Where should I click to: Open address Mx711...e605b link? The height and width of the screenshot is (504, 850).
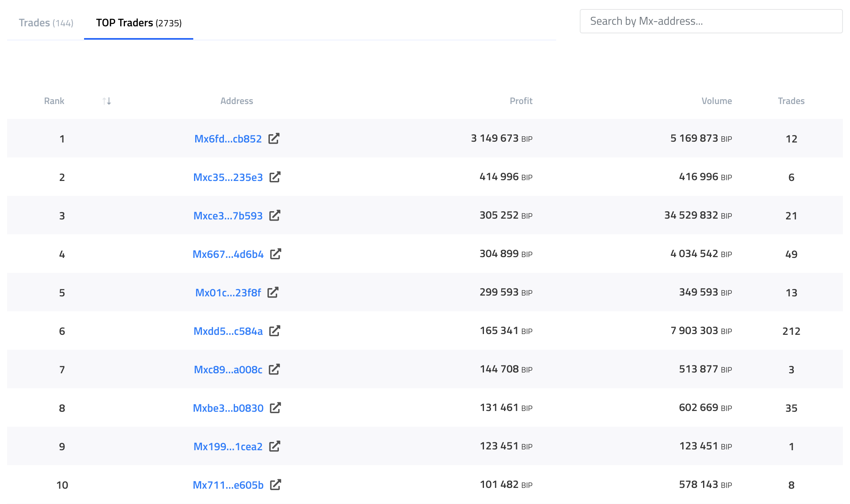(x=228, y=485)
